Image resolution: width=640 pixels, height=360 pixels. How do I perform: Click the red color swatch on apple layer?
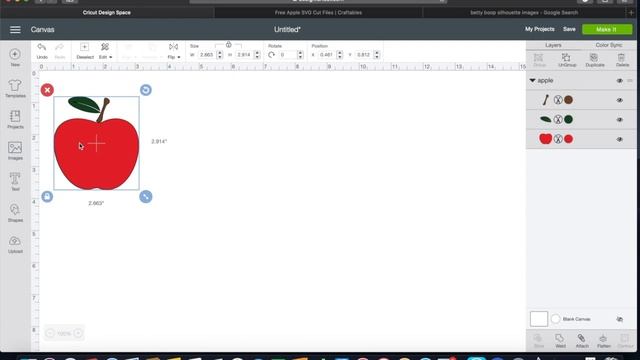568,139
